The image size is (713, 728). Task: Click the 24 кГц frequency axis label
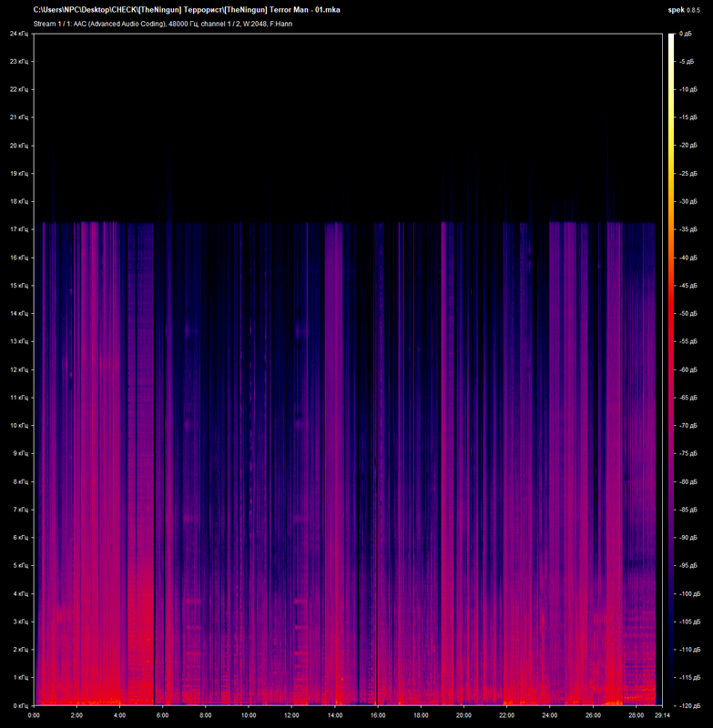point(19,34)
